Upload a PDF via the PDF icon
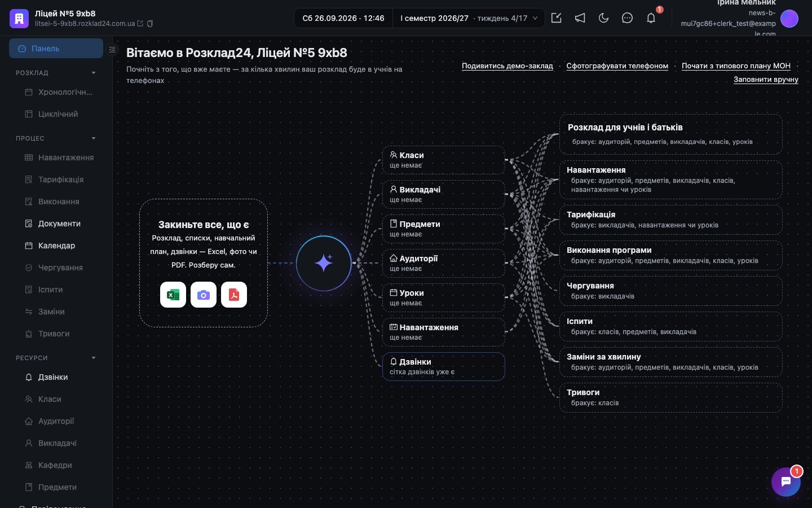The width and height of the screenshot is (812, 508). pyautogui.click(x=234, y=295)
